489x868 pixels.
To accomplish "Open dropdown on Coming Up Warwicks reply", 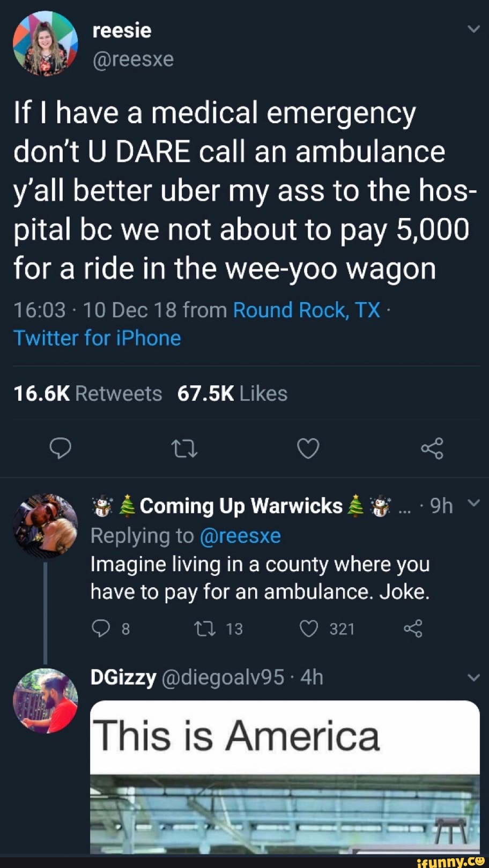I will tap(473, 503).
